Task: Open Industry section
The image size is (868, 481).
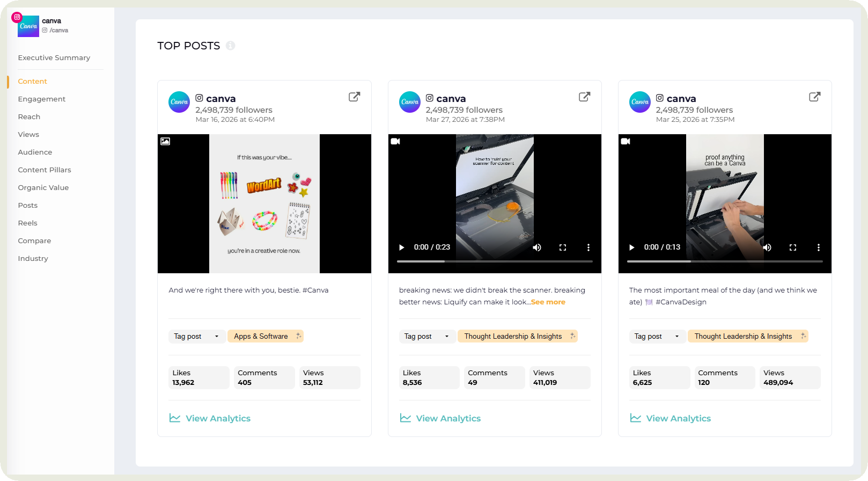Action: click(x=33, y=258)
